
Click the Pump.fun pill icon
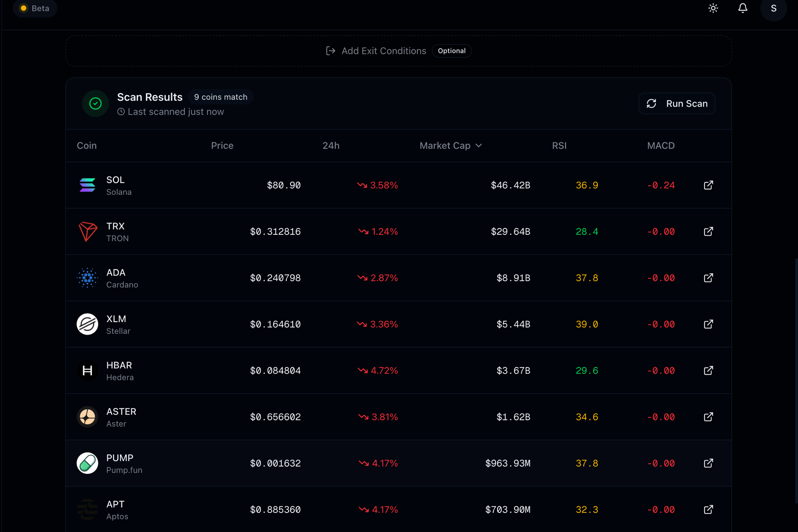click(x=87, y=463)
